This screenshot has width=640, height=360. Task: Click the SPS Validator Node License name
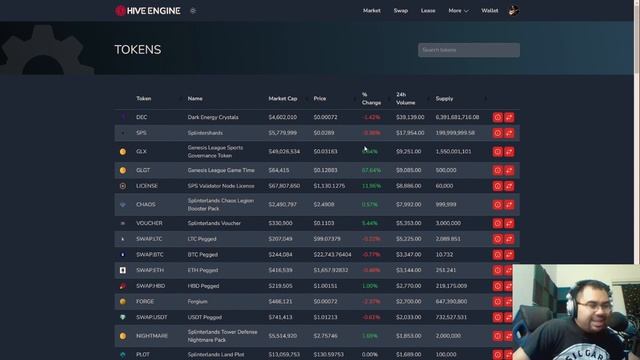(221, 186)
